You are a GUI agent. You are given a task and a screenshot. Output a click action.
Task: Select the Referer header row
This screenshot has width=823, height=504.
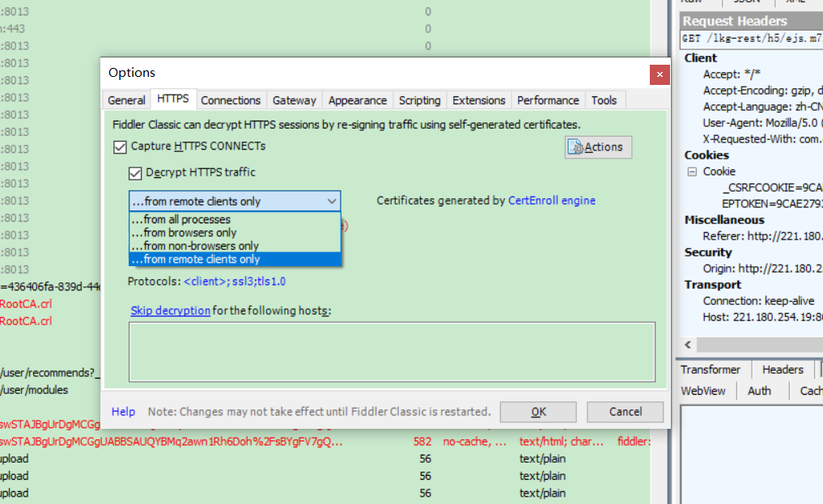tap(762, 236)
